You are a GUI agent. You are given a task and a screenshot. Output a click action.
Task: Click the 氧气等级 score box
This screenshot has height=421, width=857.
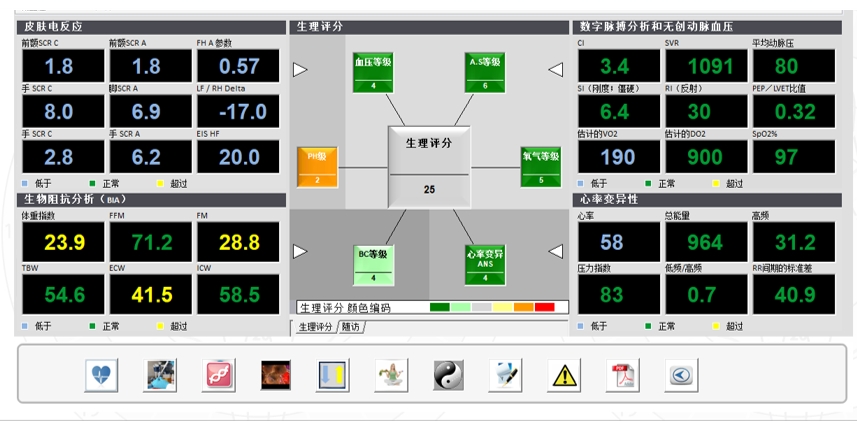(x=541, y=167)
